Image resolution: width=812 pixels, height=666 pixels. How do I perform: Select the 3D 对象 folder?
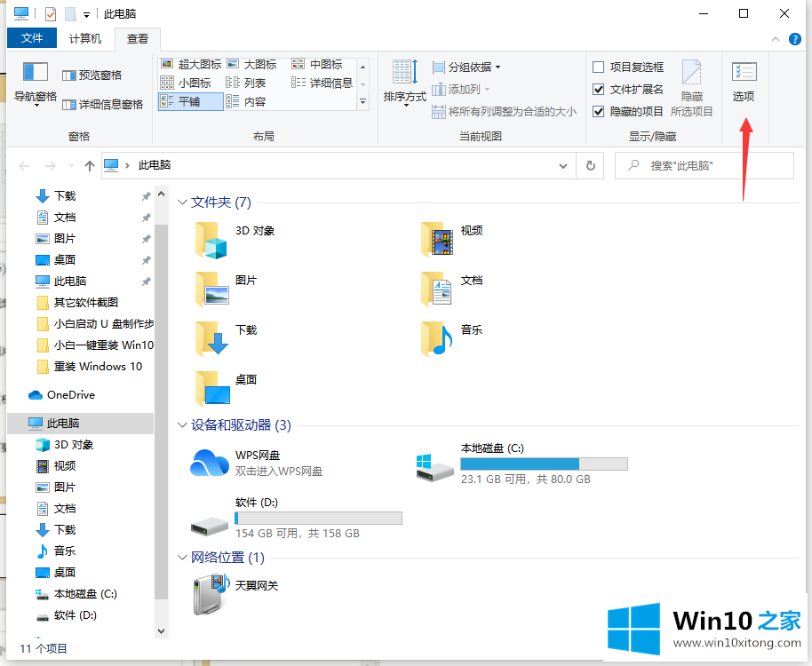point(235,239)
